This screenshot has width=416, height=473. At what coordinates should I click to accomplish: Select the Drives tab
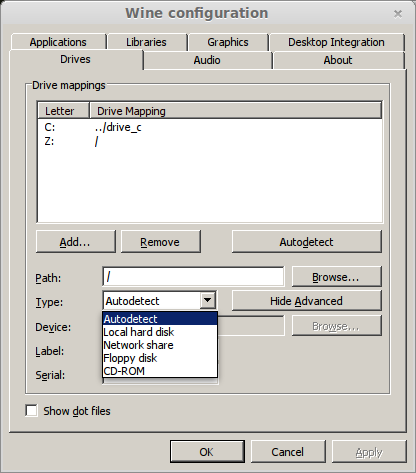(76, 59)
